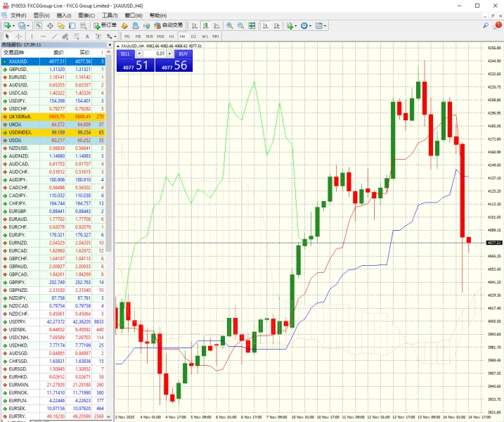Open the New Chart tool
504x422 pixels.
tap(7, 26)
